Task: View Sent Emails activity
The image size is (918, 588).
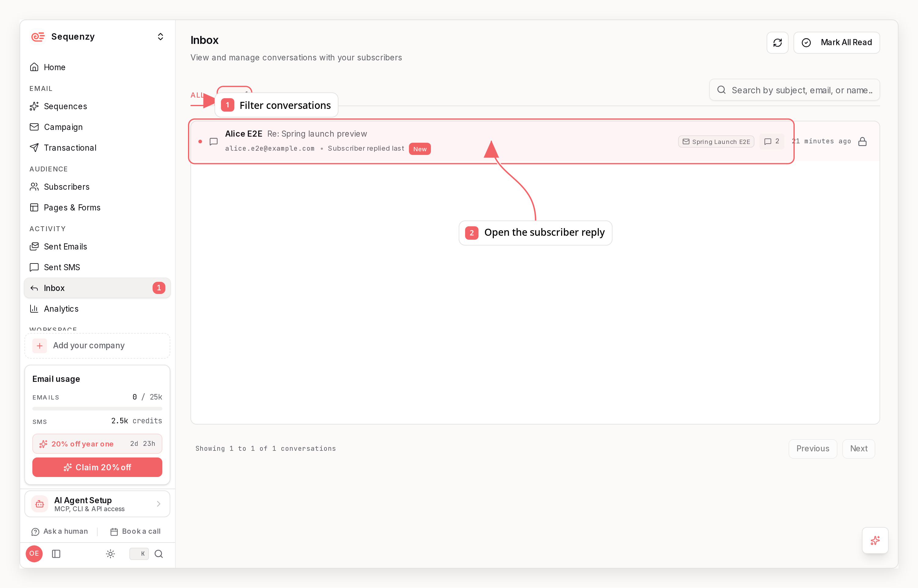Action: pyautogui.click(x=97, y=247)
